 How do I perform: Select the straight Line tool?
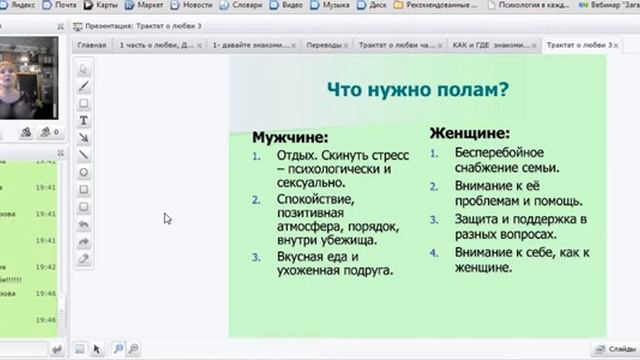84,155
